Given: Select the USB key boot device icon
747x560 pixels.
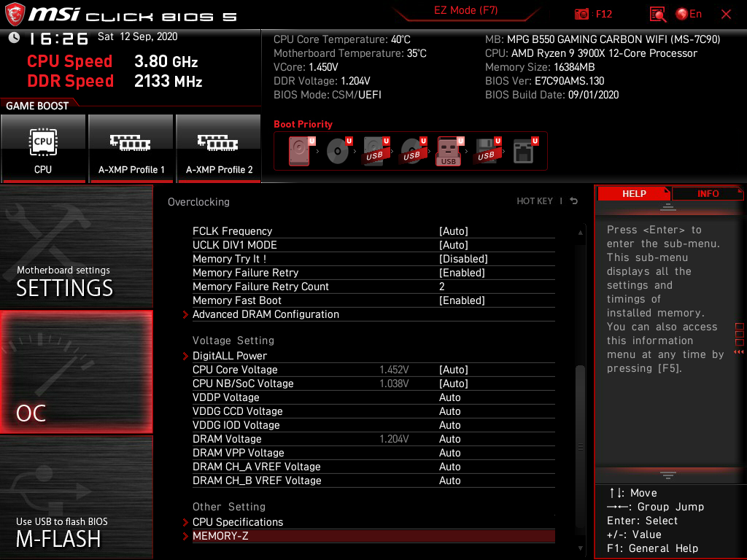Looking at the screenshot, I should coord(449,151).
